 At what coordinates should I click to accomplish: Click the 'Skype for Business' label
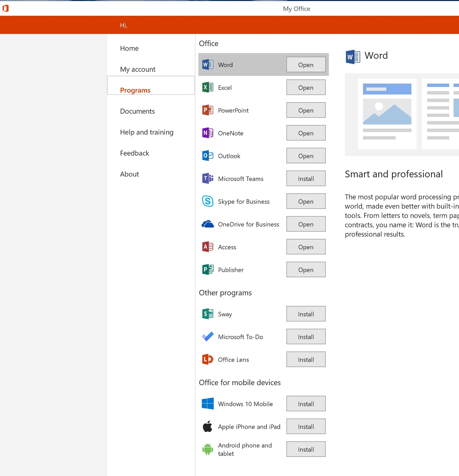[244, 202]
